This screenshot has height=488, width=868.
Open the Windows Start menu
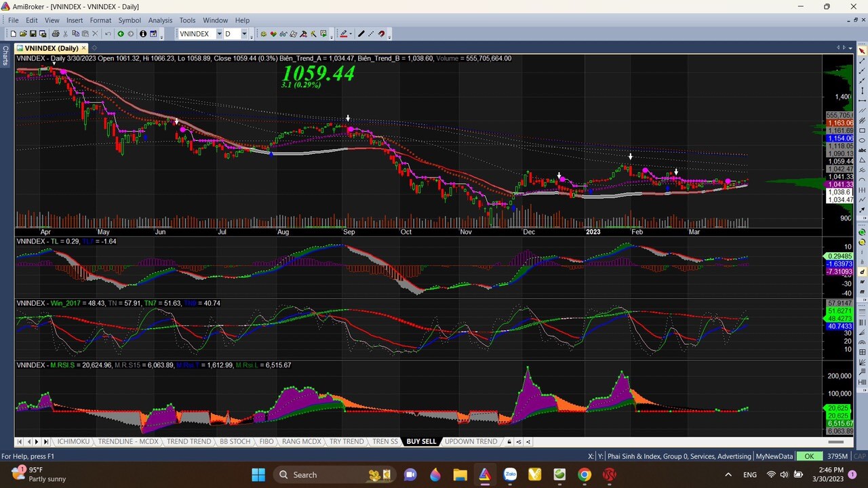click(258, 474)
